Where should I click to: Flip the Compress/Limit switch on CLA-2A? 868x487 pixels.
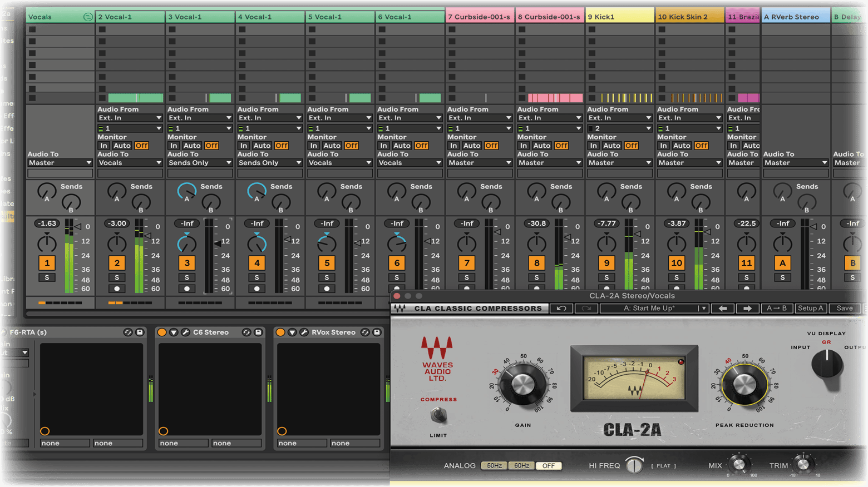click(x=438, y=415)
